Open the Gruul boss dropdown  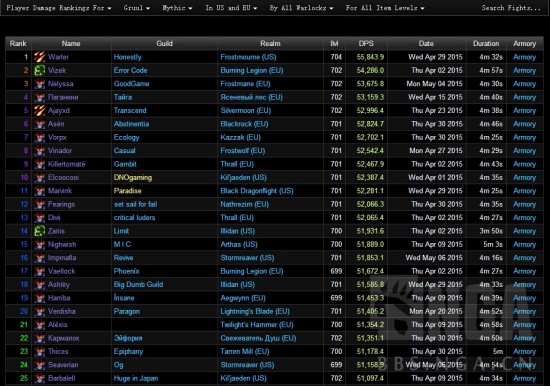[x=136, y=8]
